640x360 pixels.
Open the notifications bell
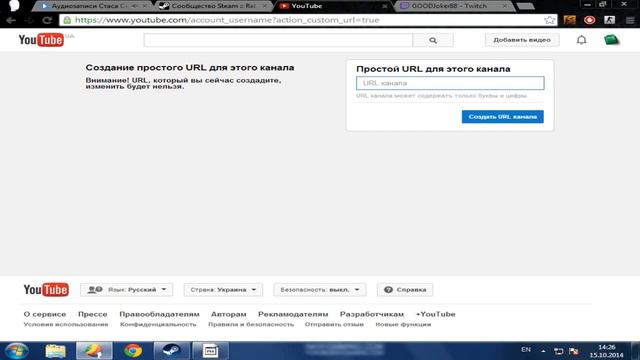[x=581, y=40]
